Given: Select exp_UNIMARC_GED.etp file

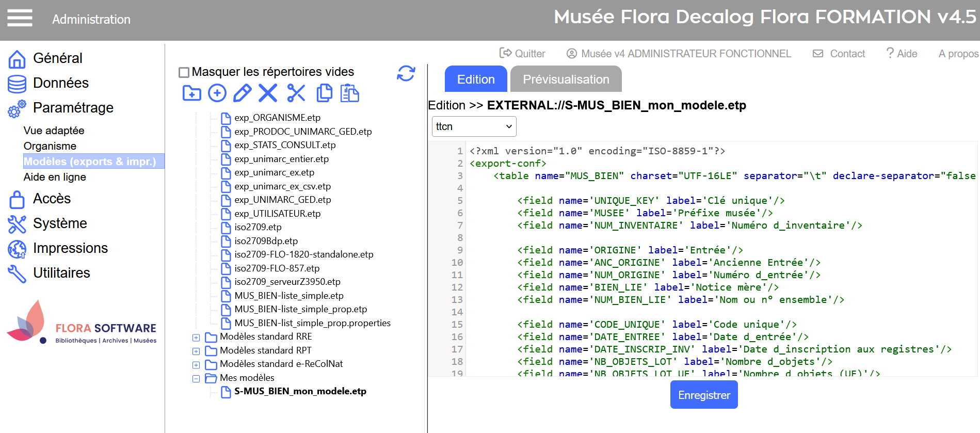Looking at the screenshot, I should (282, 200).
